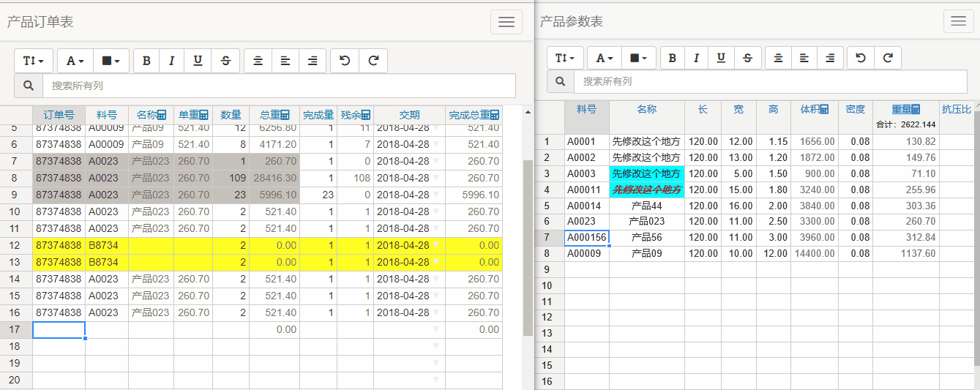This screenshot has height=390, width=980.
Task: Toggle italic in the 产品订单表 toolbar
Action: 171,61
